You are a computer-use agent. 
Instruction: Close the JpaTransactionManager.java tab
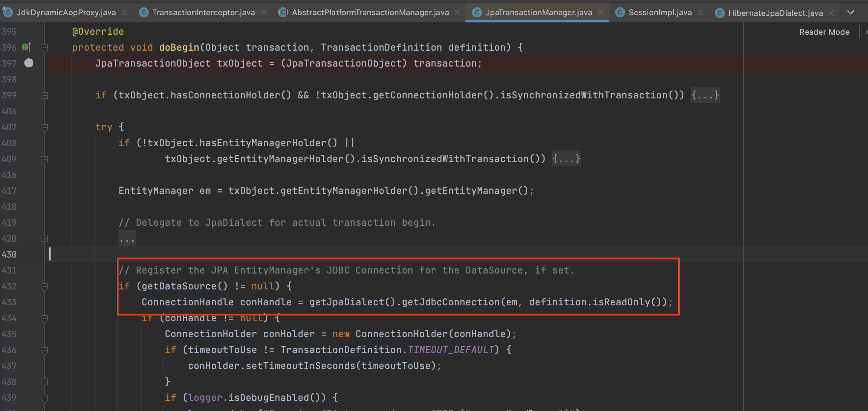601,13
